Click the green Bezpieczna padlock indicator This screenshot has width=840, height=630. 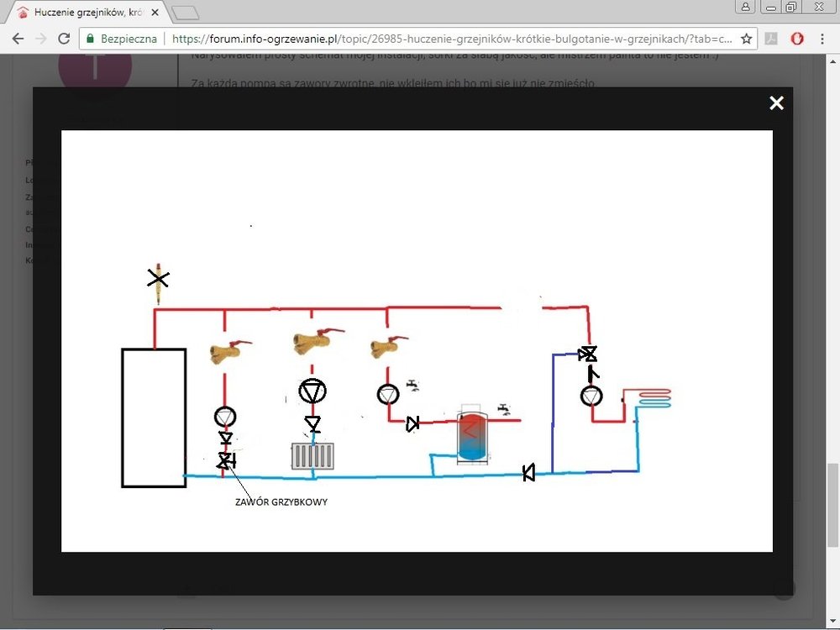(92, 39)
